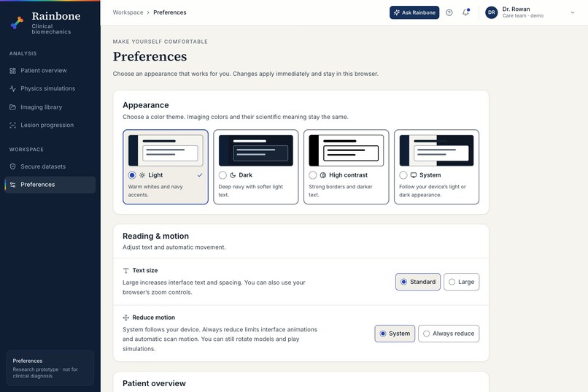Click the WORKSPACE sidebar section label

click(x=26, y=150)
